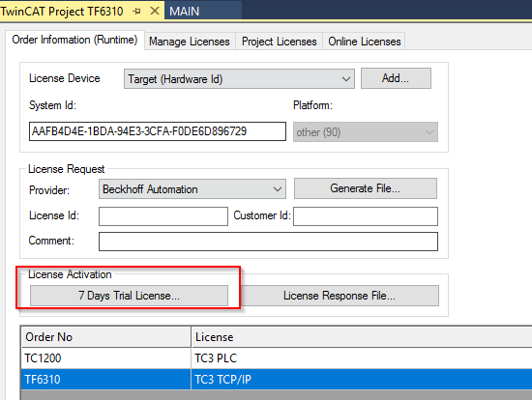Viewport: 532px width, 400px height.
Task: Select the TF6310 order row cell
Action: coord(105,379)
